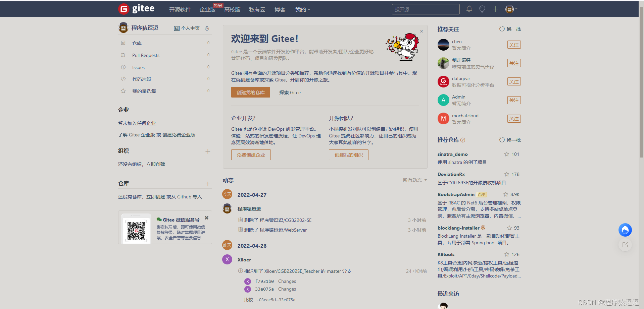644x309 pixels.
Task: Click the 程序猿逗逗 sidebar avatar
Action: (x=123, y=27)
